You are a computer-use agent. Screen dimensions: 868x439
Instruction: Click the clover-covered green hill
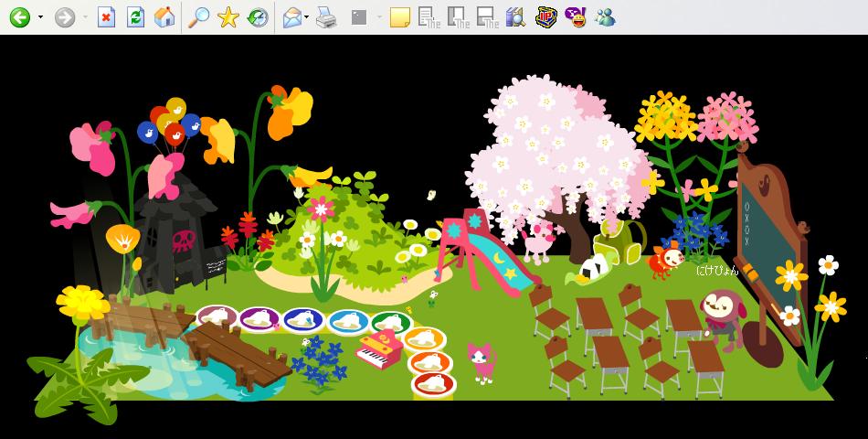355,239
